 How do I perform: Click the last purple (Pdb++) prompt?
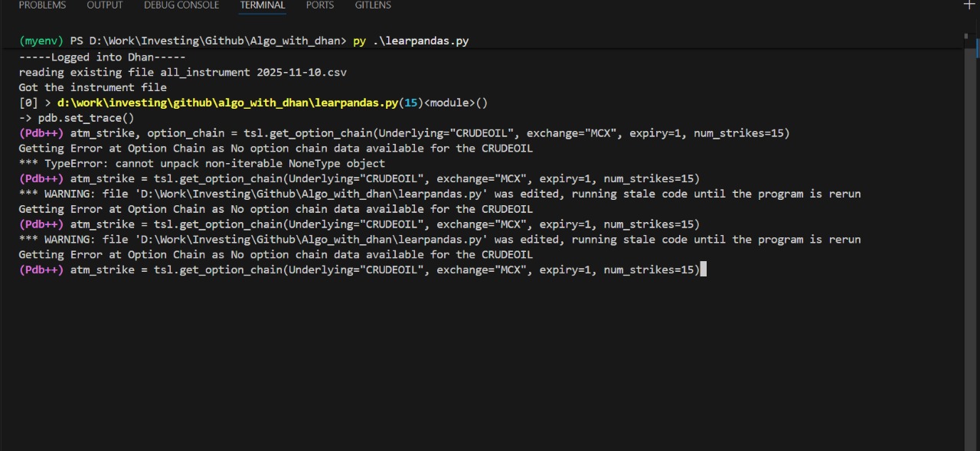41,270
